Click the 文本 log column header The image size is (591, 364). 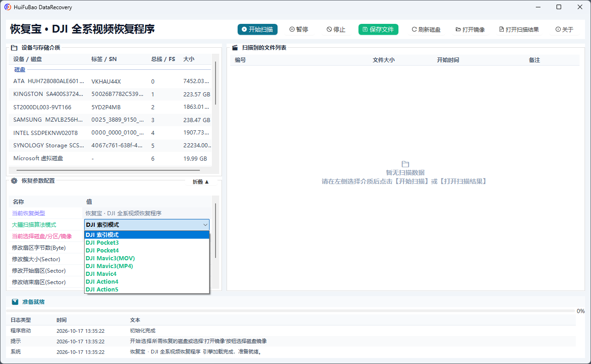click(135, 320)
